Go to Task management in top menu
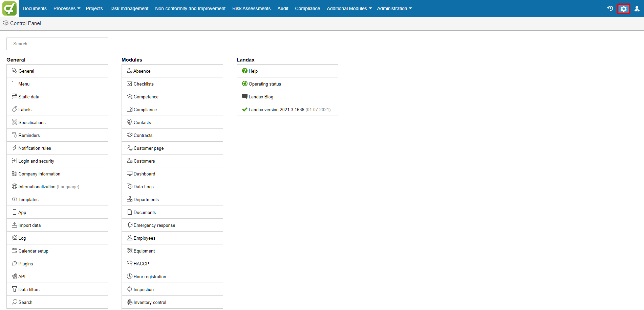Viewport: 644px width, 310px height. coord(129,8)
